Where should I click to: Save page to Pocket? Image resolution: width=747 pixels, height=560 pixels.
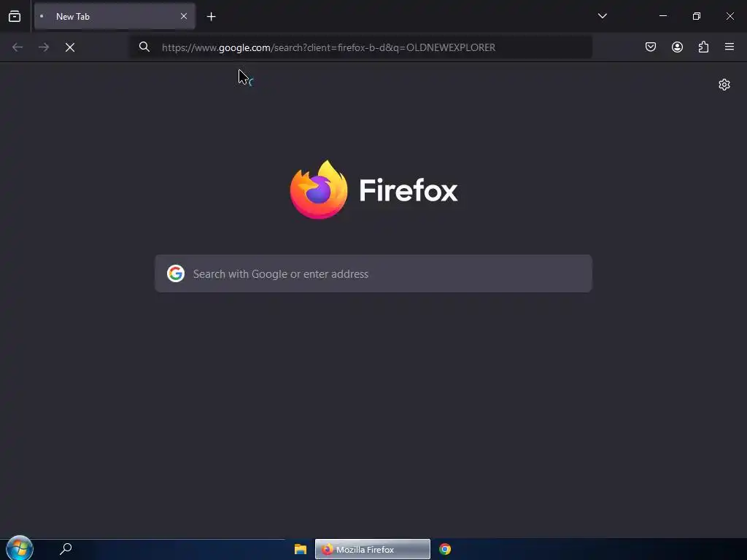pos(651,47)
